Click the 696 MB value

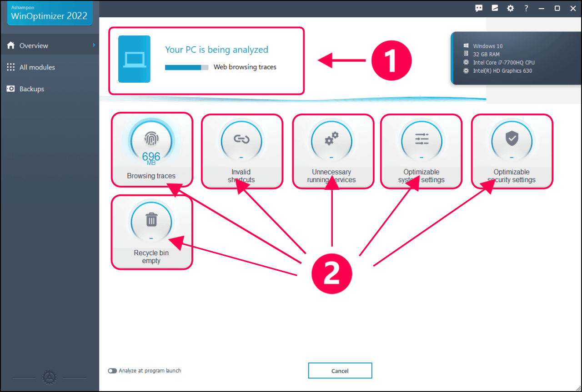tap(151, 159)
